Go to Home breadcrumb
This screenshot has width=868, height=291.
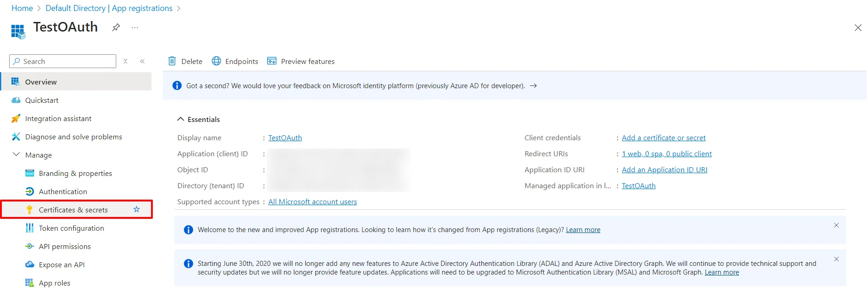(x=22, y=8)
